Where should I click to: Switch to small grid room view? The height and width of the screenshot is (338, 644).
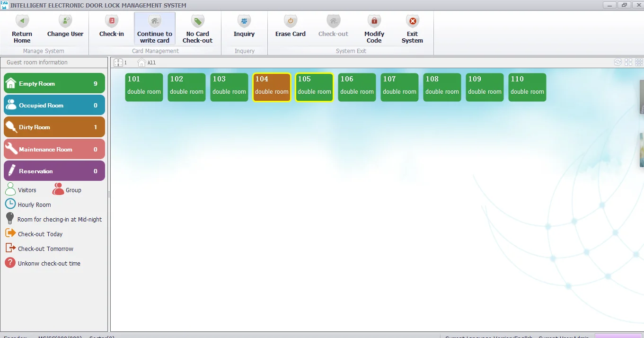tap(639, 62)
